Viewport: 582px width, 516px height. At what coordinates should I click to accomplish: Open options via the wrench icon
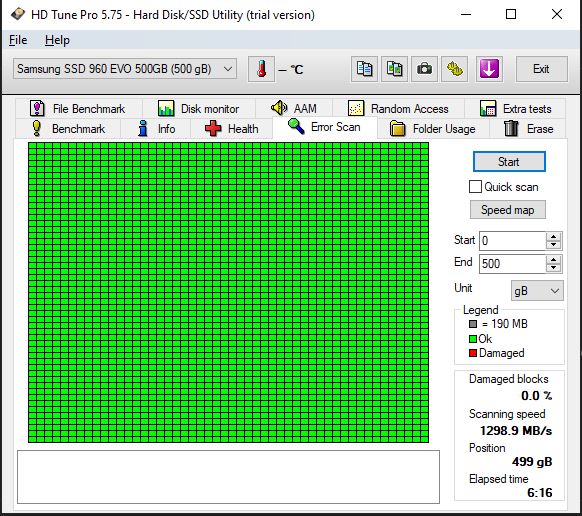(454, 69)
